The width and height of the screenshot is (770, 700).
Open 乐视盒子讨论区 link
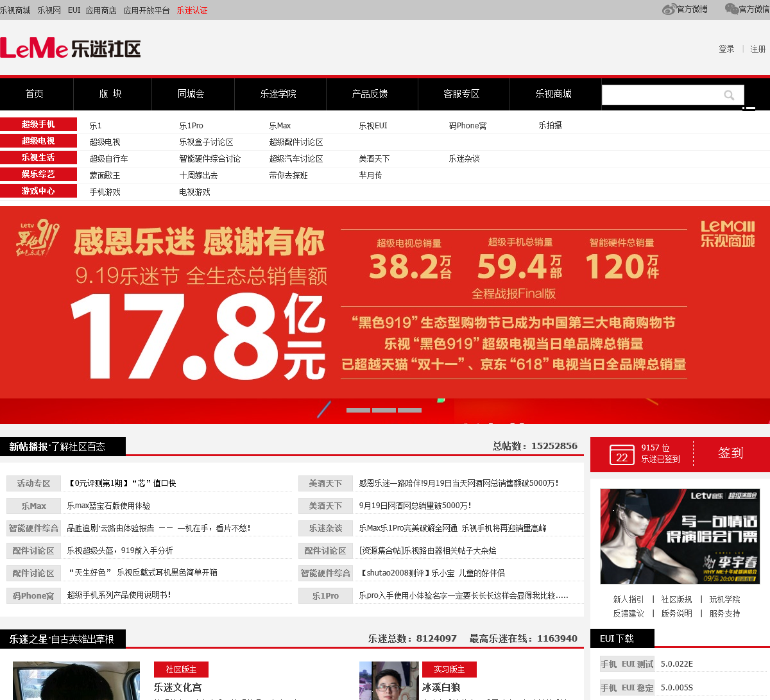(206, 142)
